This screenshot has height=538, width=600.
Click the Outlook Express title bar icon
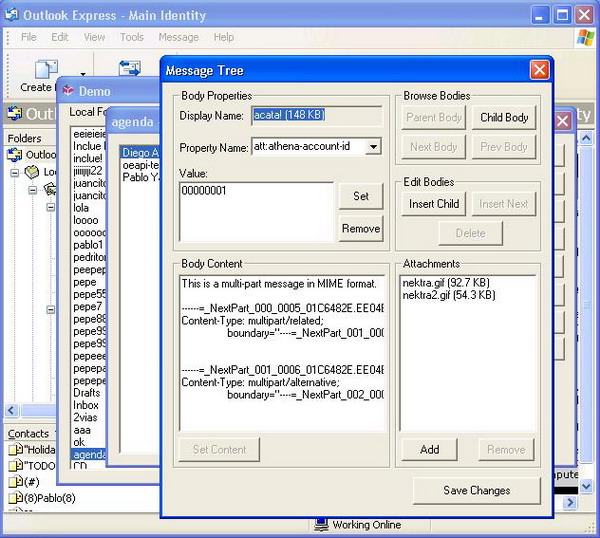(11, 15)
